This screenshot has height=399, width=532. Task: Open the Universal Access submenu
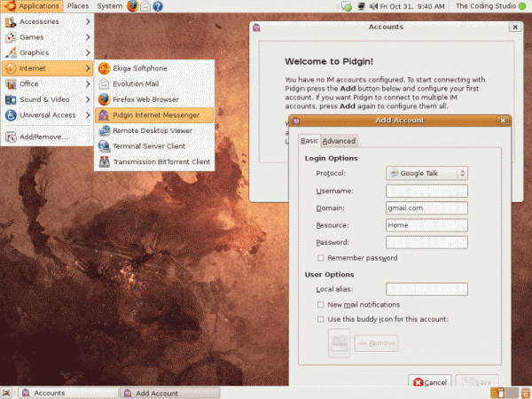pos(47,115)
